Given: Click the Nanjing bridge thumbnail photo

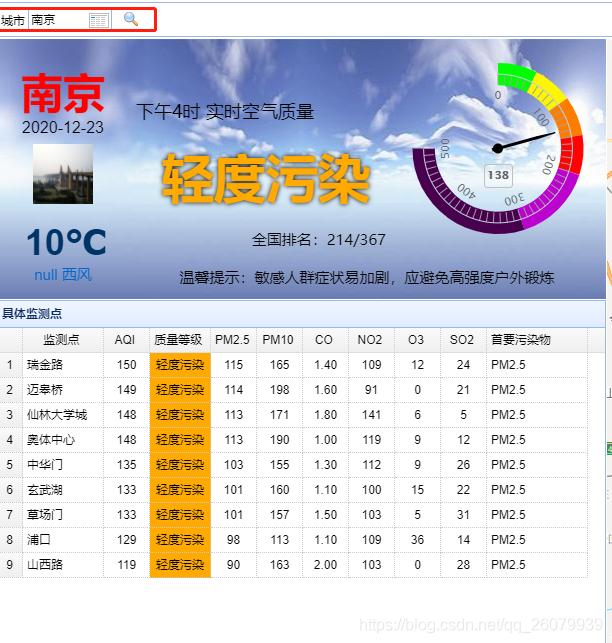Looking at the screenshot, I should coord(63,174).
